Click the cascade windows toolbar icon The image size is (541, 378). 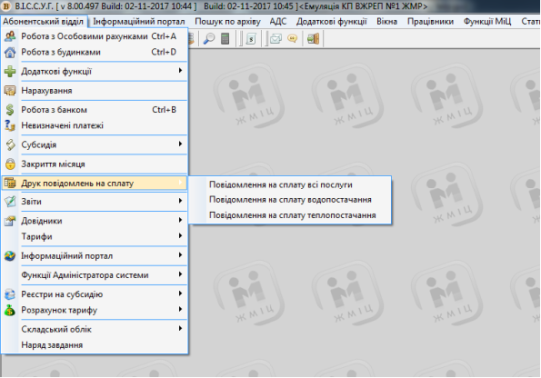[x=276, y=39]
